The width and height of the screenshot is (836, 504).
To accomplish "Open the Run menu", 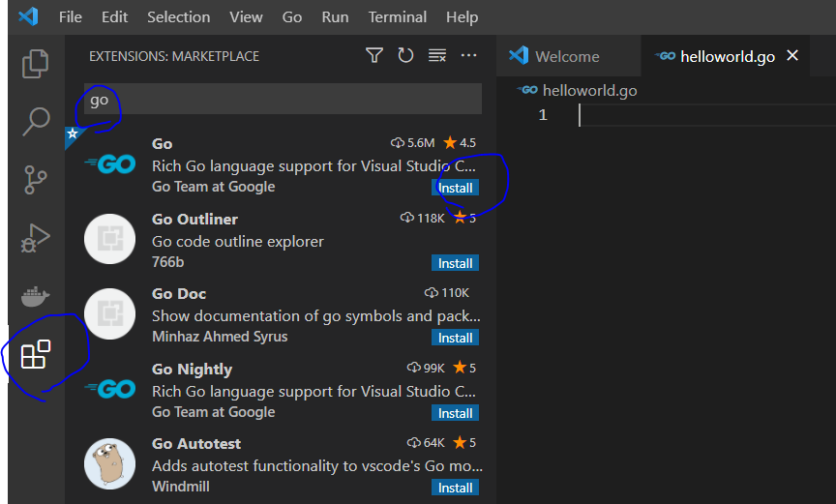I will [x=335, y=17].
